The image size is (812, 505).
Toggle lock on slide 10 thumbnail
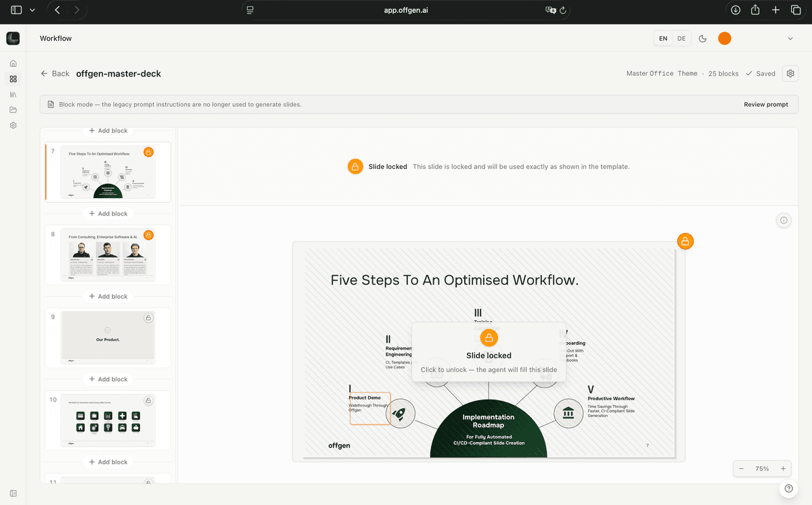pos(148,401)
